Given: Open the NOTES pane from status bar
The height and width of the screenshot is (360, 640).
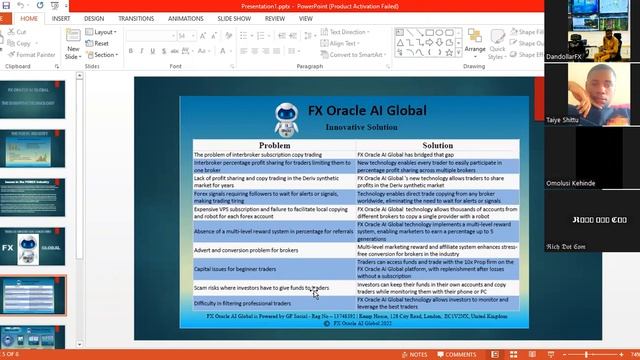Looking at the screenshot, I should tap(415, 354).
